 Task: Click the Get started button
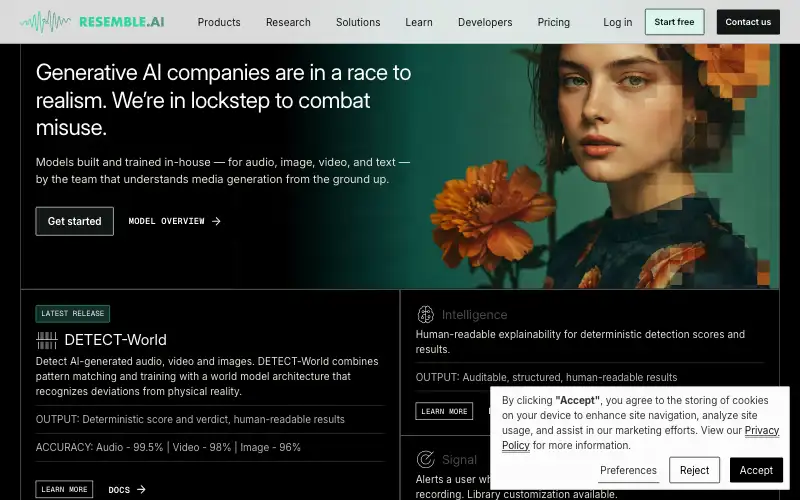click(x=74, y=221)
